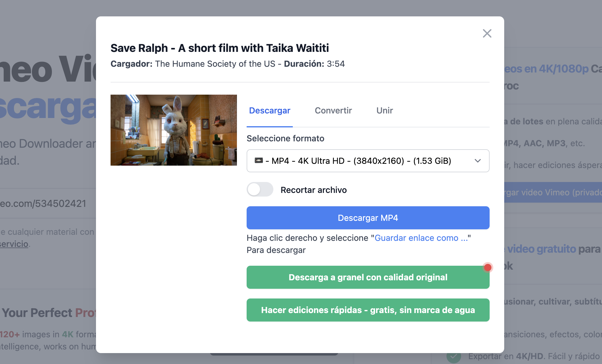Viewport: 602px width, 364px height.
Task: Click the video cassette format icon
Action: 259,160
